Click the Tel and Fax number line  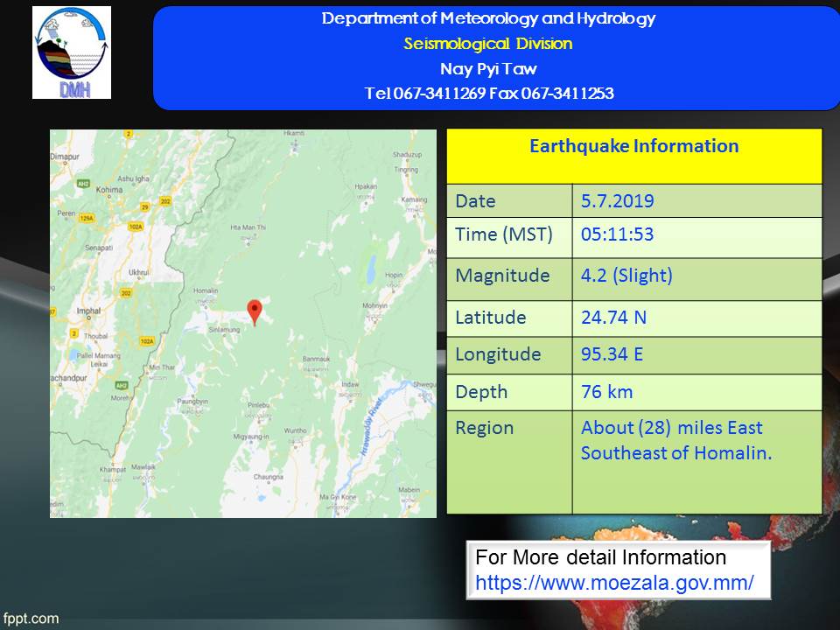[x=489, y=94]
